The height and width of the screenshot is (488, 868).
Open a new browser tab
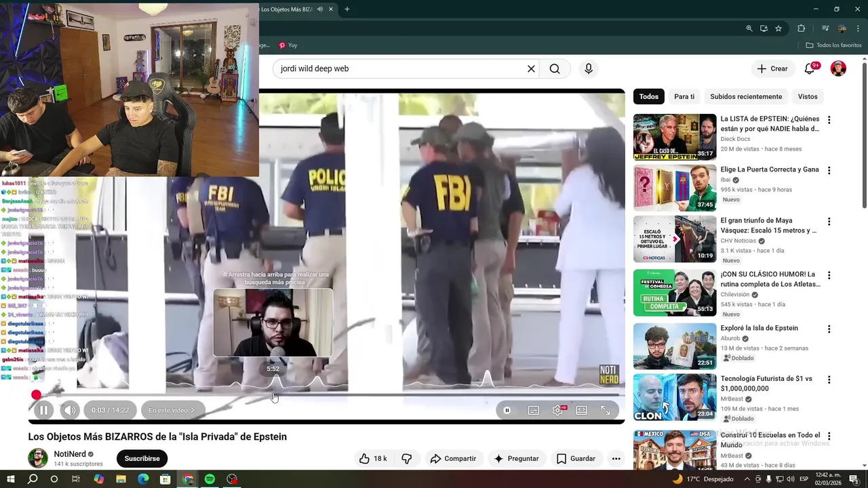347,9
